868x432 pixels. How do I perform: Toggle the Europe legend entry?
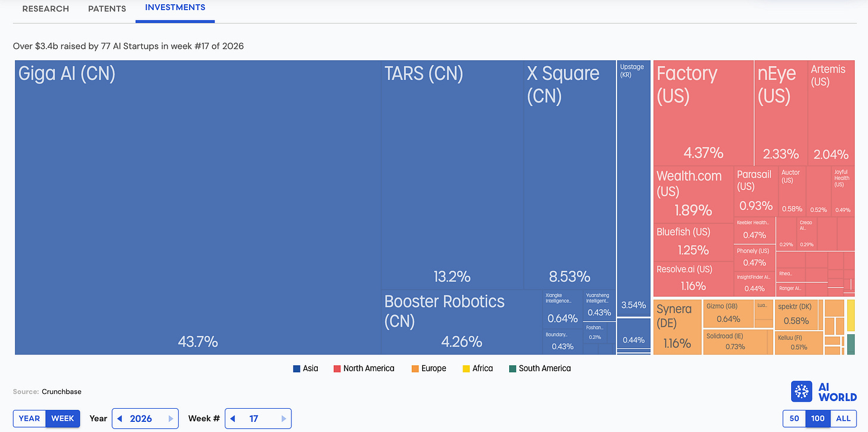[428, 368]
